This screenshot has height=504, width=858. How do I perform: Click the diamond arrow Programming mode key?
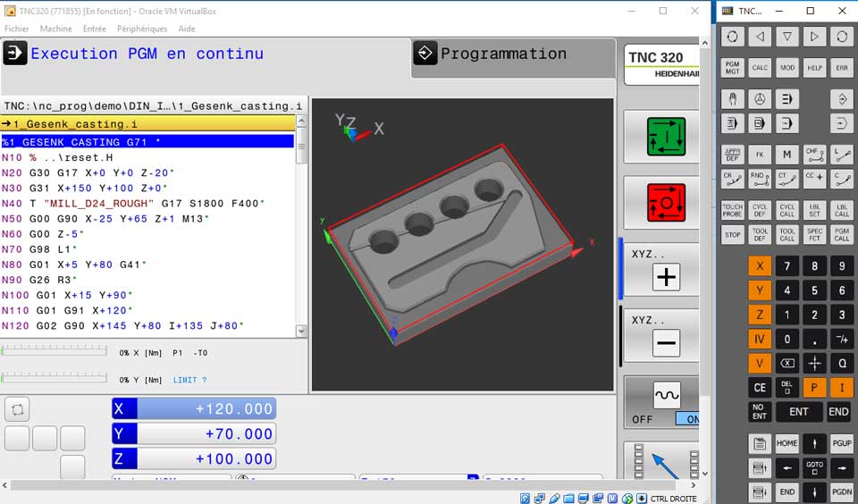(842, 99)
